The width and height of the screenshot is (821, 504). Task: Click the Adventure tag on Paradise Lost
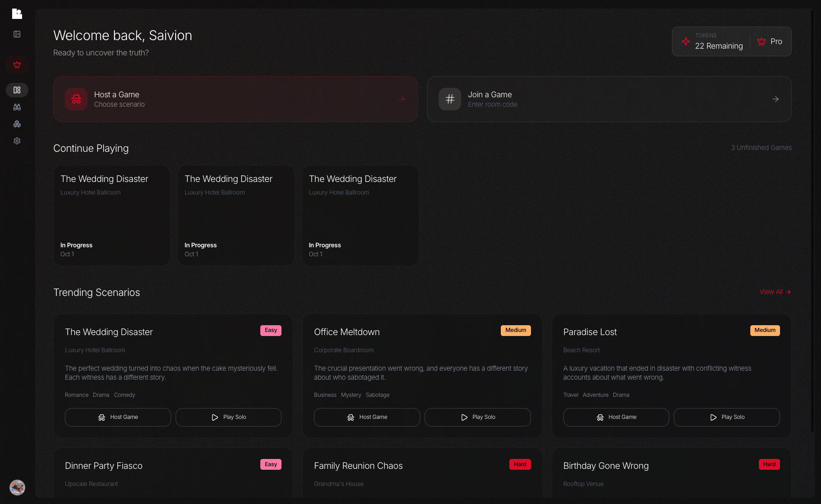595,395
